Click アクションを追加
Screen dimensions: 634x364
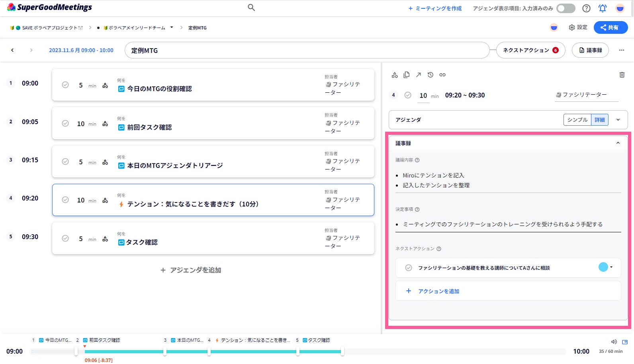[508, 291]
